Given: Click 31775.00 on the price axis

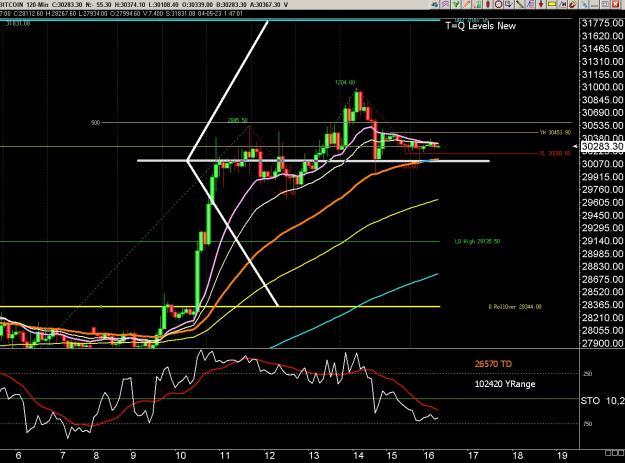Looking at the screenshot, I should [602, 23].
